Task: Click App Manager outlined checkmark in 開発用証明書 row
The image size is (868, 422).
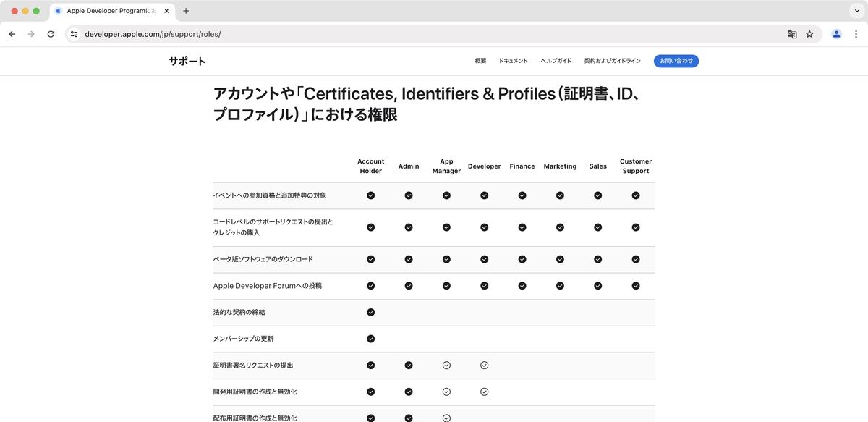Action: pyautogui.click(x=446, y=392)
